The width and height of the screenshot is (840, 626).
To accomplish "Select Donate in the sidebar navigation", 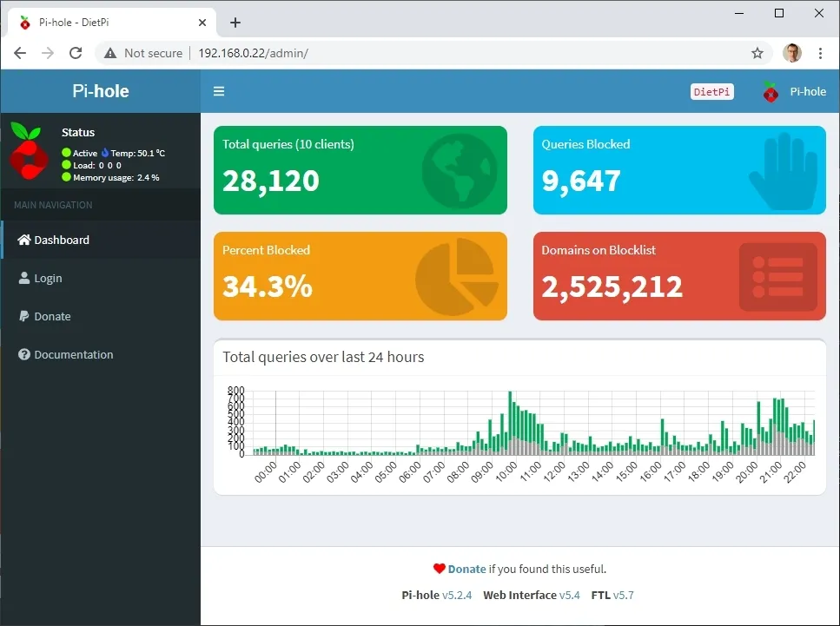I will [x=52, y=316].
